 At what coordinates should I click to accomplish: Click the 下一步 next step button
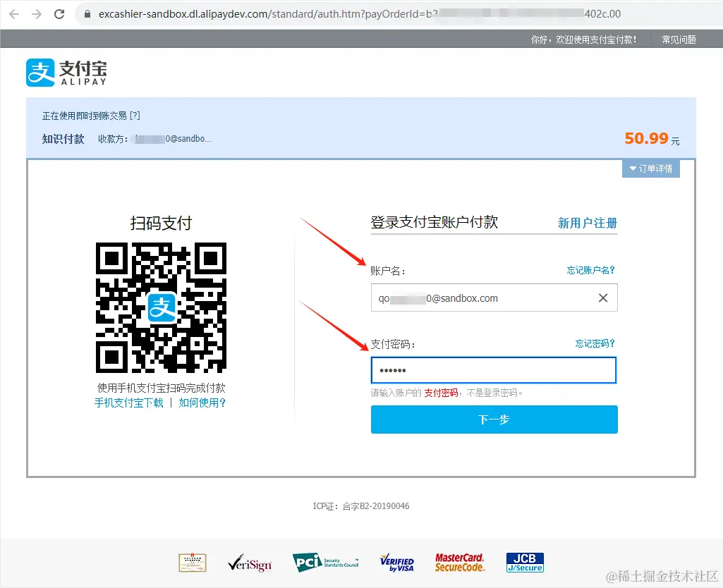(x=494, y=419)
